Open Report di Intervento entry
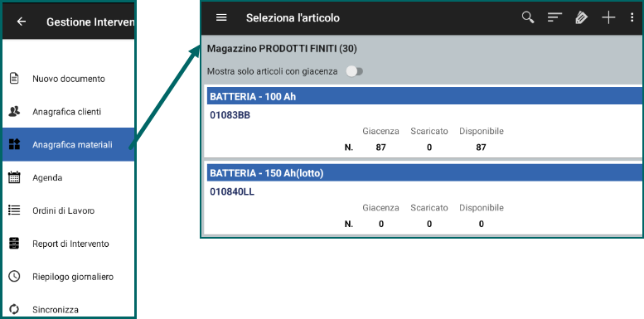The height and width of the screenshot is (319, 644). pos(69,244)
